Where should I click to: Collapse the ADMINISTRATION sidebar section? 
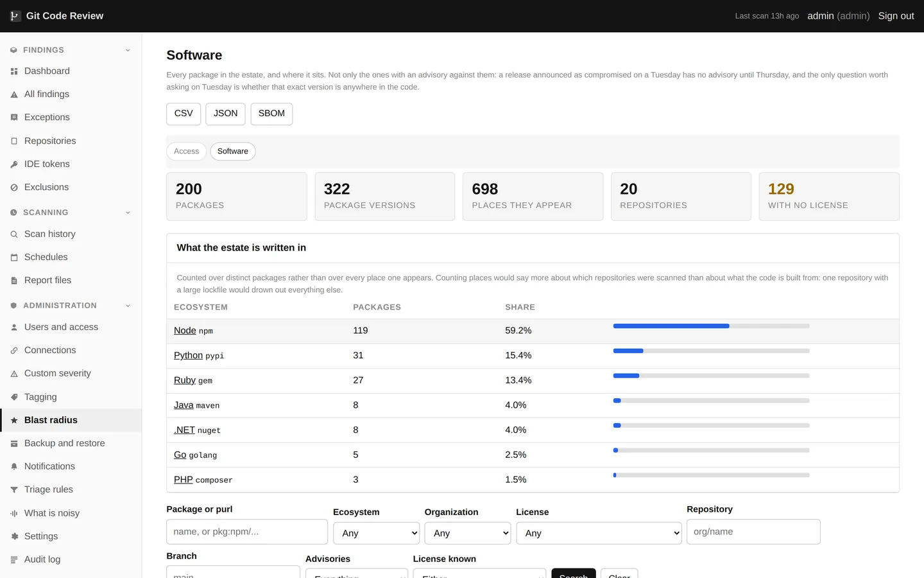pos(128,306)
